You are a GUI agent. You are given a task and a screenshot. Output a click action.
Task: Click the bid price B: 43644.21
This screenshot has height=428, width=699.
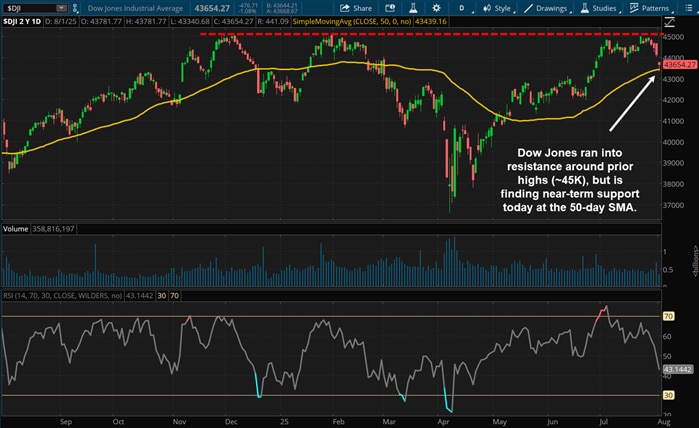[282, 5]
